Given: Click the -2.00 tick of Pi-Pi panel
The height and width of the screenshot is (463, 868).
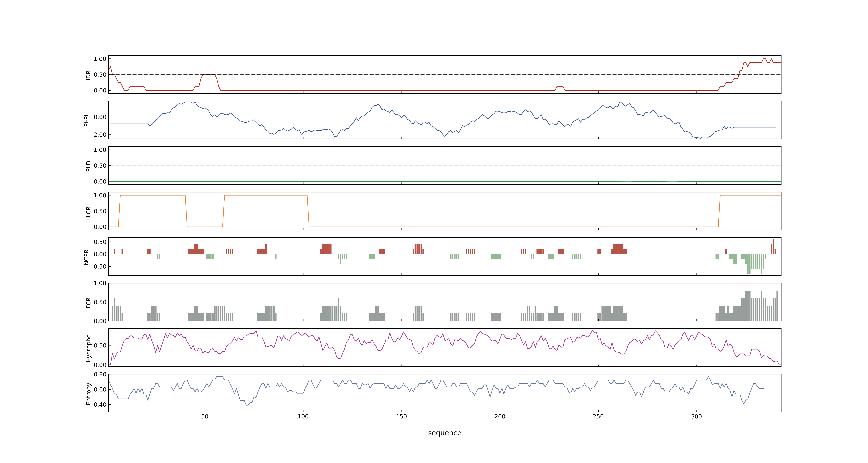Looking at the screenshot, I should (99, 135).
